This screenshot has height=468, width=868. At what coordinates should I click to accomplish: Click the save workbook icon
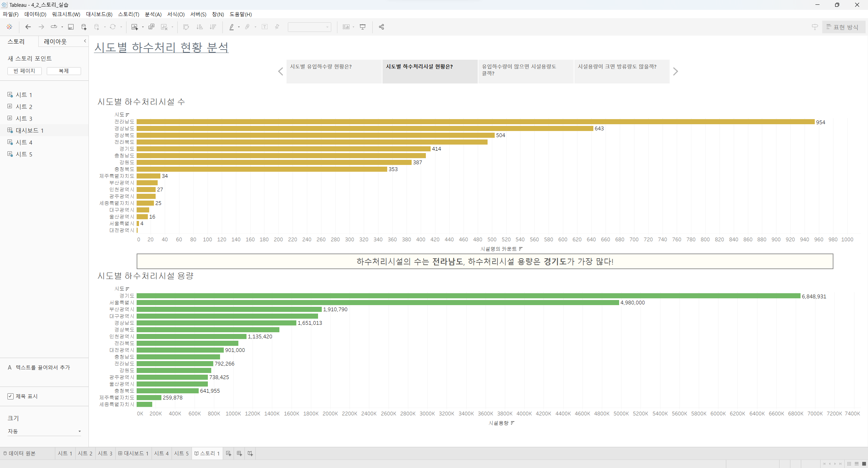coord(71,27)
